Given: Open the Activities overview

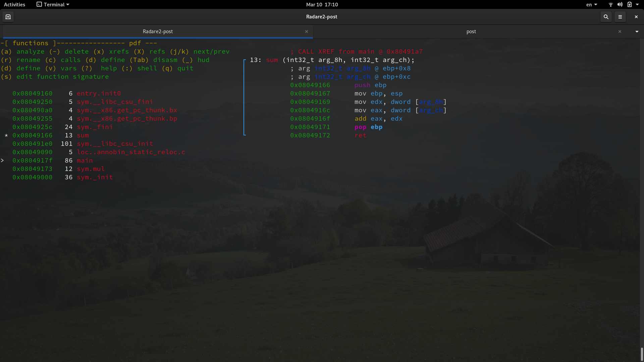Looking at the screenshot, I should pyautogui.click(x=14, y=4).
